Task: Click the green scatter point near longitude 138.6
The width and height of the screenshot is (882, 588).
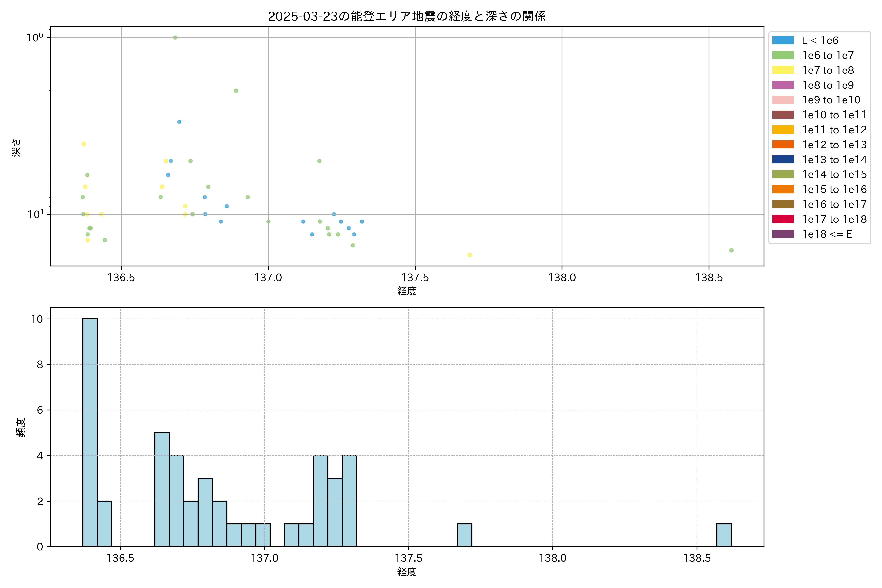Action: pyautogui.click(x=731, y=250)
